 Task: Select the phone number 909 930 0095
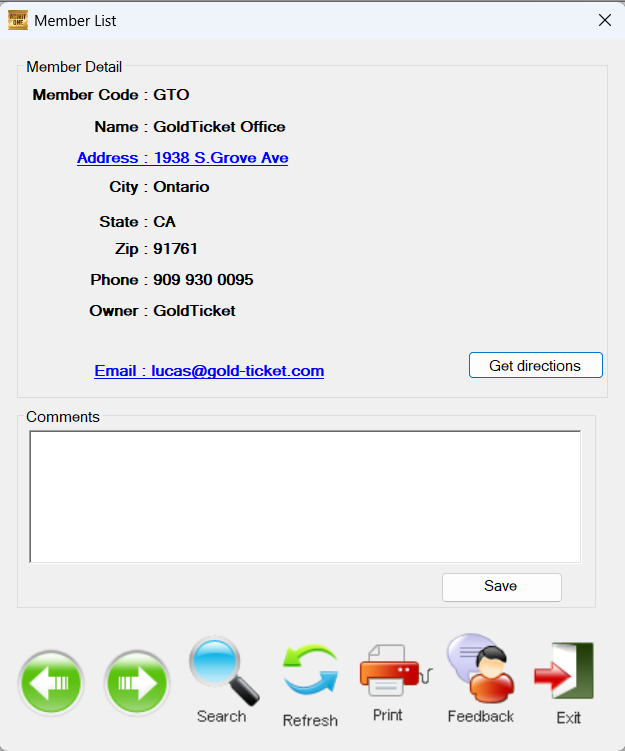203,280
